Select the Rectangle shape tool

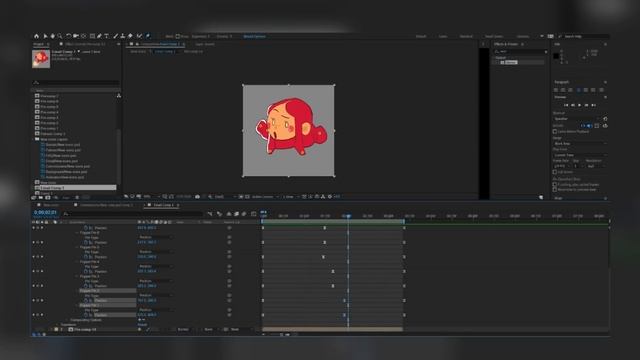click(x=92, y=36)
